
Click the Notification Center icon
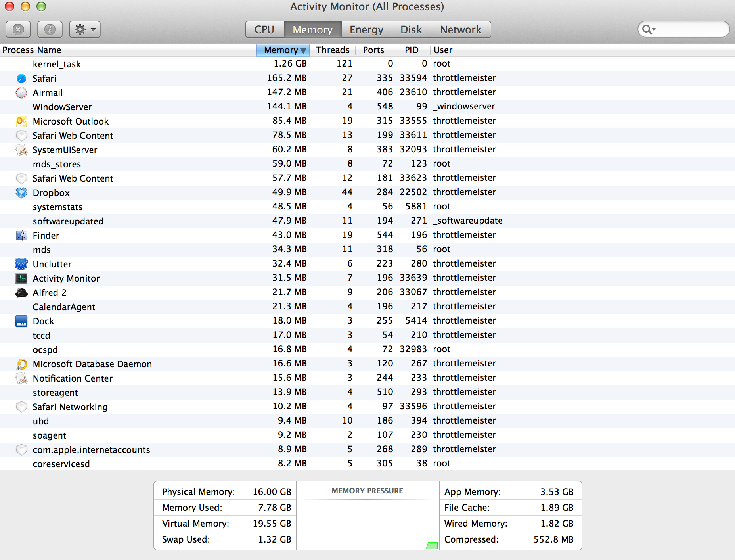[x=21, y=378]
